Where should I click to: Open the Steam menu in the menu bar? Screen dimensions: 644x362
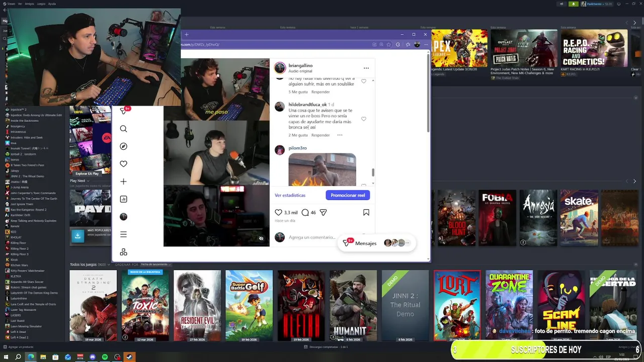tap(11, 4)
